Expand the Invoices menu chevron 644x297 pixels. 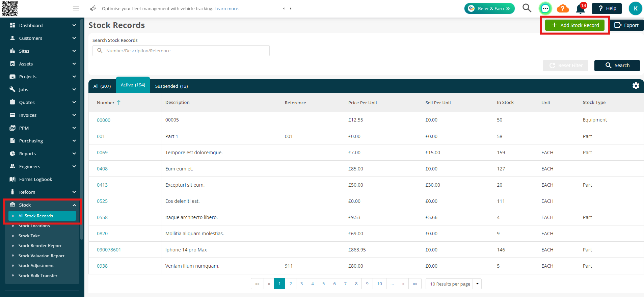pos(74,115)
